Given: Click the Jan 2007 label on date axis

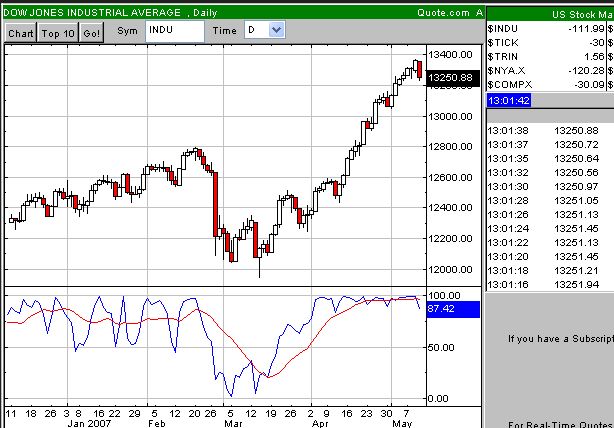Looking at the screenshot, I should coord(85,424).
